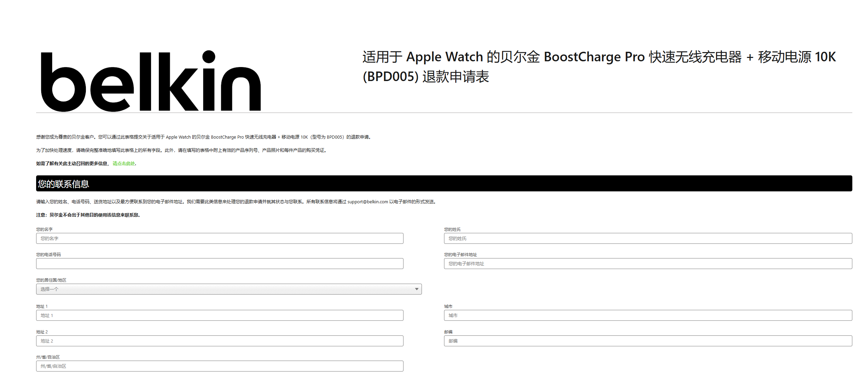Click the 州/省/自治区 province field
The width and height of the screenshot is (868, 379).
[x=219, y=366]
